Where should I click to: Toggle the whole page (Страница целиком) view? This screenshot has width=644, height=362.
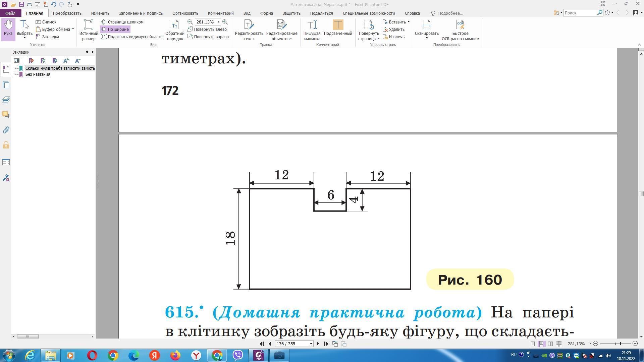click(x=122, y=22)
